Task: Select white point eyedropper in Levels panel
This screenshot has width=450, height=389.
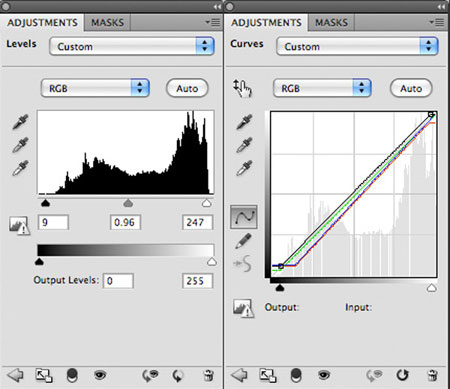Action: pyautogui.click(x=20, y=168)
